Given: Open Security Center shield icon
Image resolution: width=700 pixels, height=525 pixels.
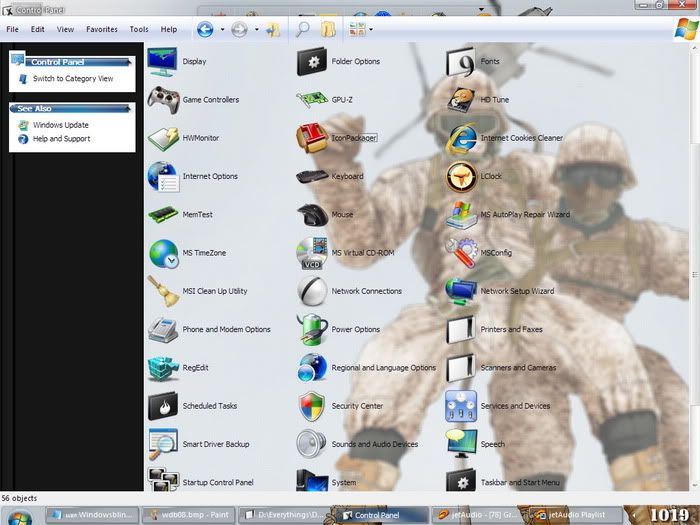Looking at the screenshot, I should (x=312, y=406).
